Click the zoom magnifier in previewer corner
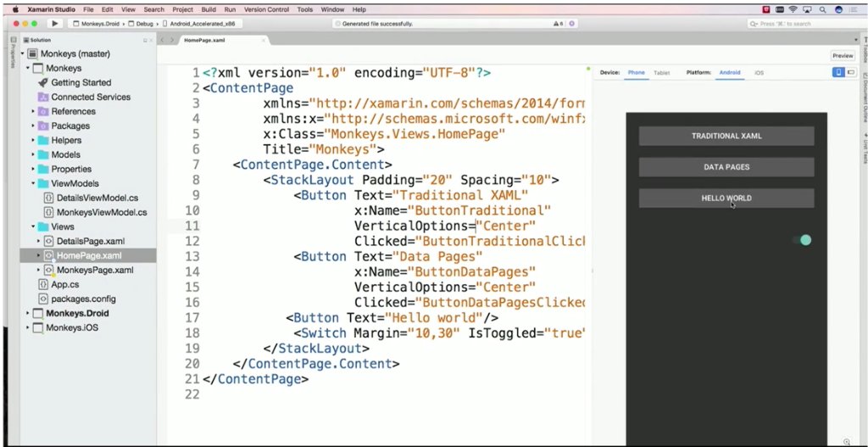Viewport: 868px width, 447px height. 847,441
